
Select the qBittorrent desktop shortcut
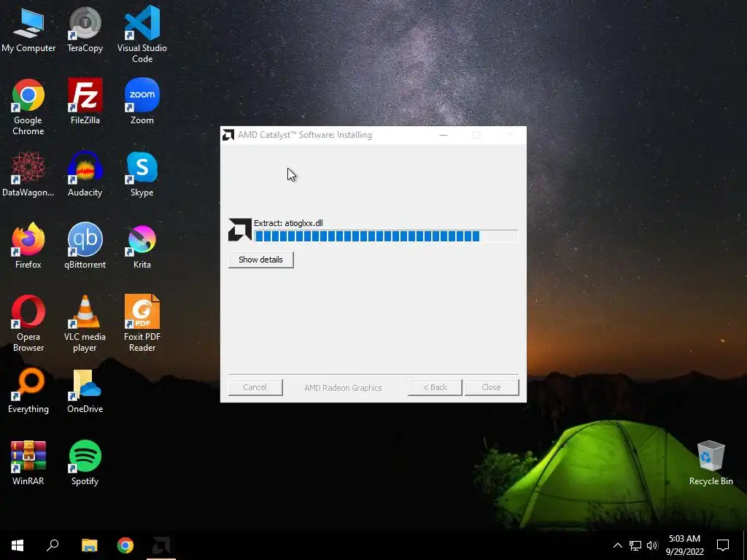click(85, 246)
